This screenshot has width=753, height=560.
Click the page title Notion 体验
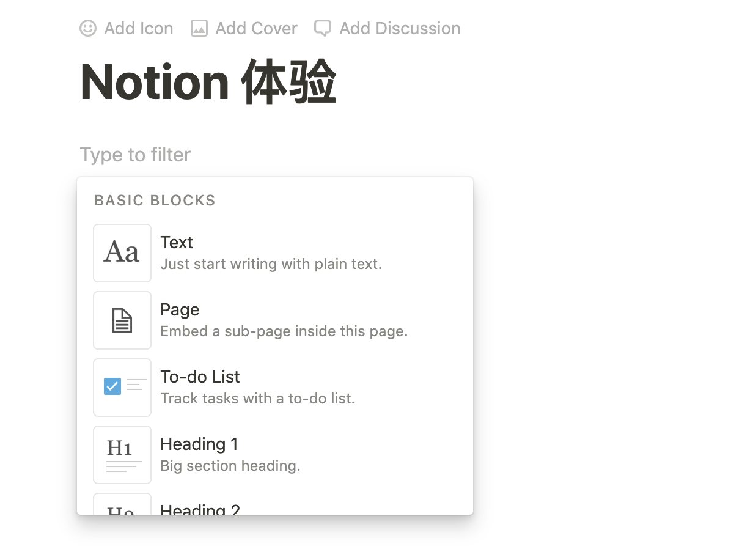point(208,83)
